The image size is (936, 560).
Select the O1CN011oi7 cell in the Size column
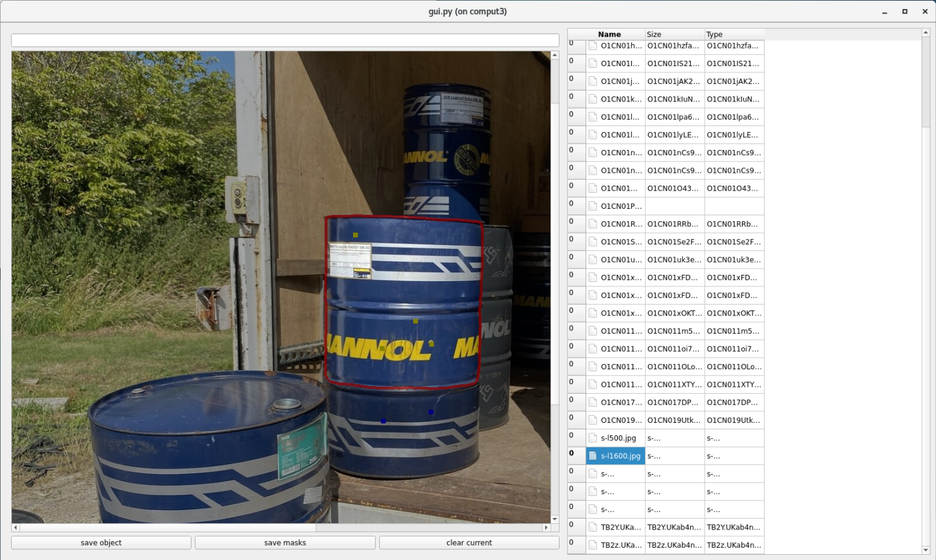point(675,349)
